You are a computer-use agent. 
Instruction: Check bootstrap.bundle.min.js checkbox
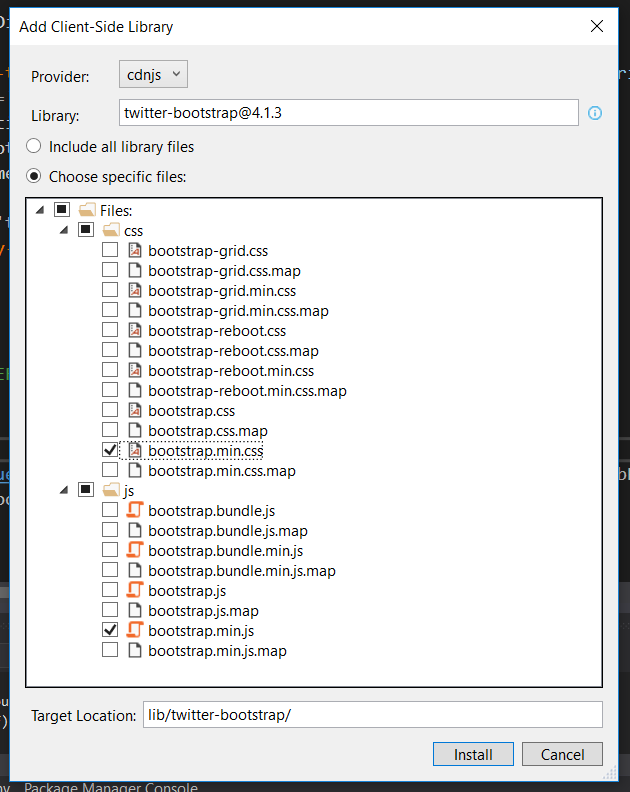pyautogui.click(x=110, y=550)
